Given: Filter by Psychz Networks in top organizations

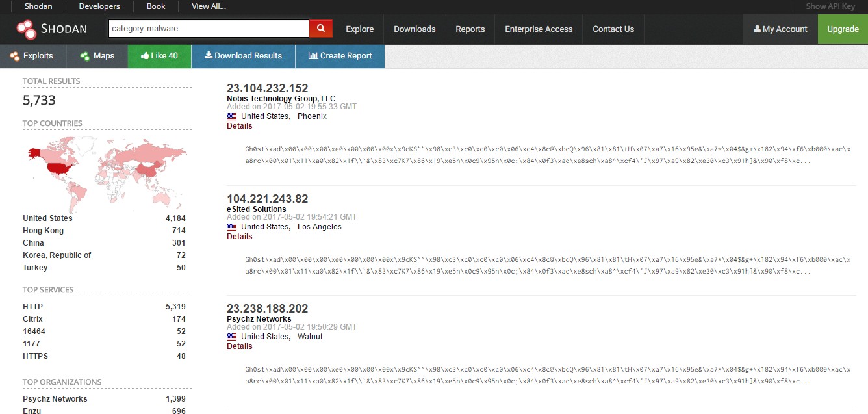Looking at the screenshot, I should click(55, 399).
